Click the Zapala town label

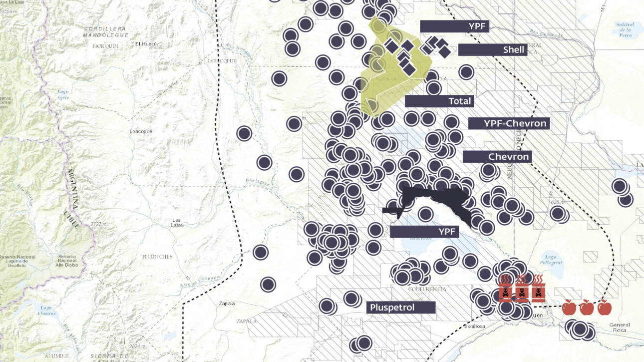point(227,303)
